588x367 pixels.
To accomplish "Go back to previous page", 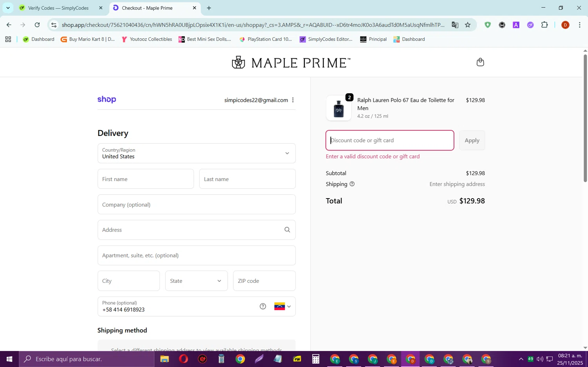I will [x=9, y=25].
